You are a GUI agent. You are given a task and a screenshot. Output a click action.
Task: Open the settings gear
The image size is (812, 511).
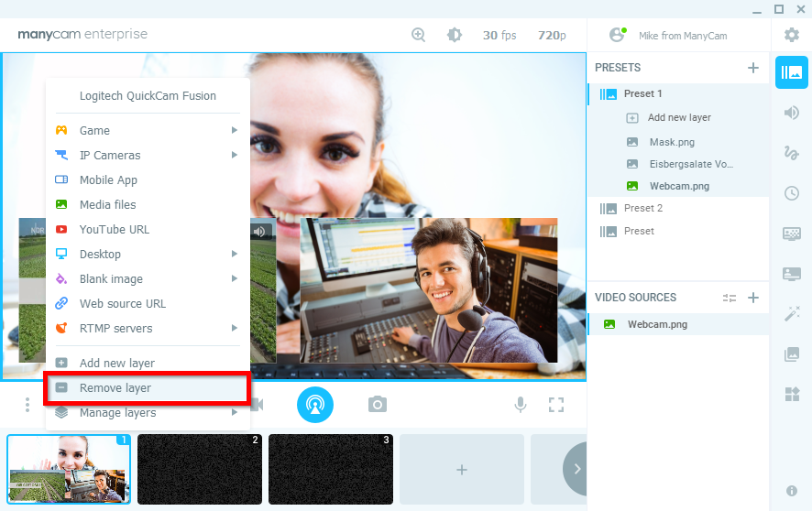tap(791, 35)
